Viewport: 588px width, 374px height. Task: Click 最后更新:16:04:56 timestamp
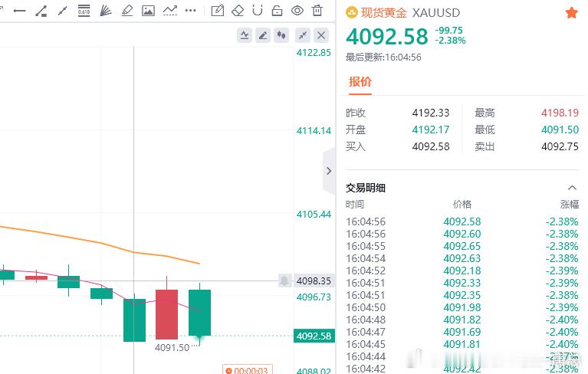coord(383,57)
